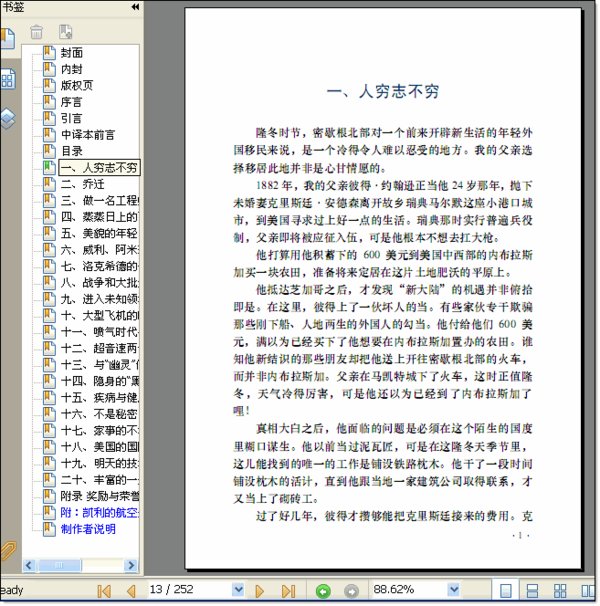Open the 二、乔迁 bookmark
Screen dimensions: 600x606
82,184
